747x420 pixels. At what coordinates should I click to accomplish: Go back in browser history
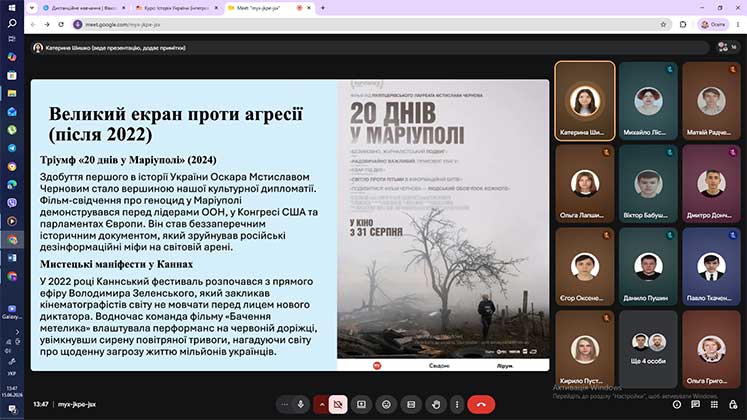[33, 24]
